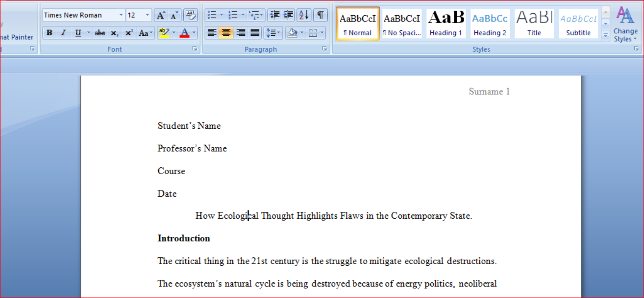Click the Grow Font icon

click(160, 15)
